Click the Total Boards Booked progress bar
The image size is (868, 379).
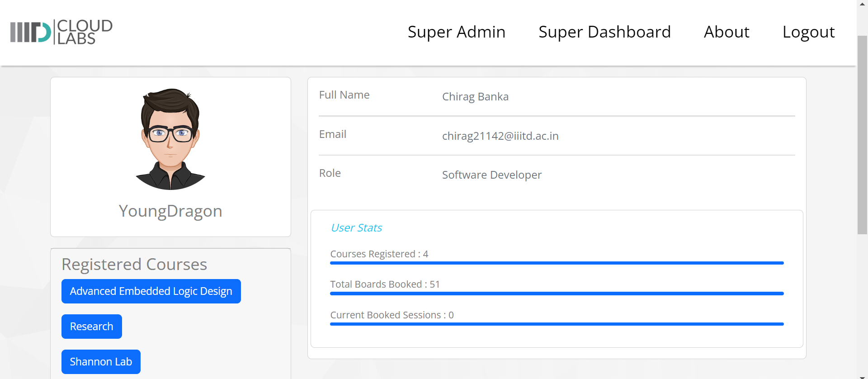[557, 294]
